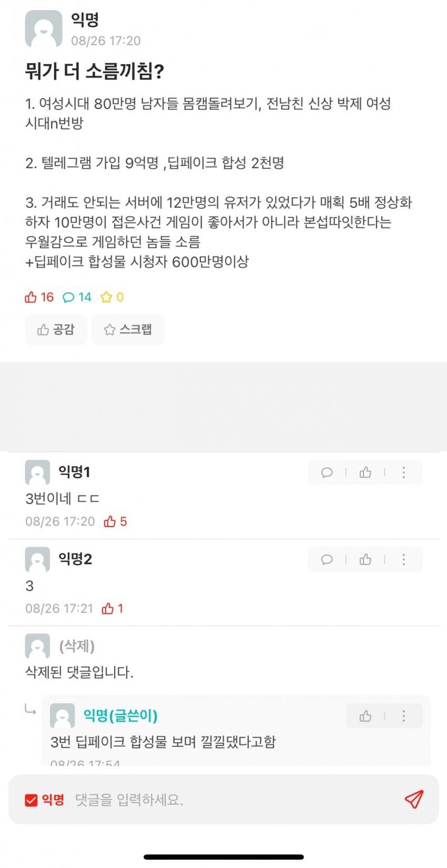Image resolution: width=447 pixels, height=868 pixels.
Task: Open more options for 익명(글쓴이) reply
Action: tap(403, 716)
